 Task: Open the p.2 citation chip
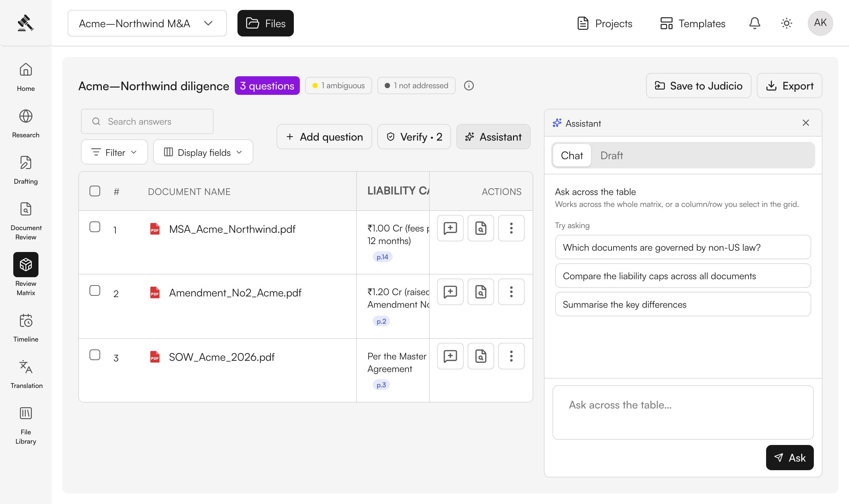pos(381,321)
